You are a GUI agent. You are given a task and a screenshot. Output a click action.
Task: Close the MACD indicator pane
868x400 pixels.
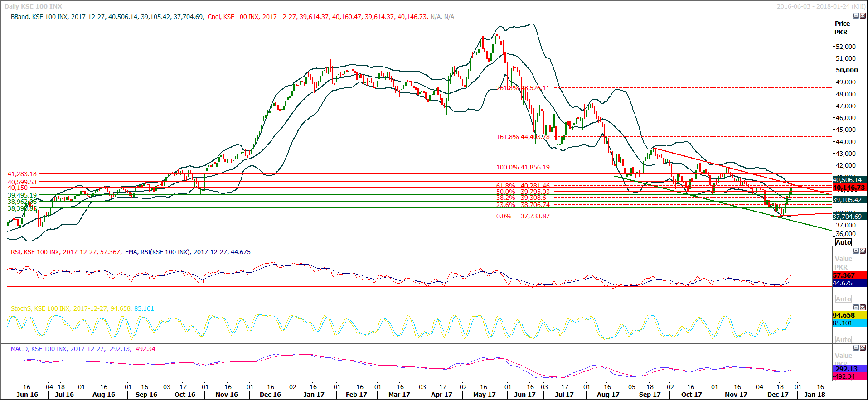tap(863, 348)
